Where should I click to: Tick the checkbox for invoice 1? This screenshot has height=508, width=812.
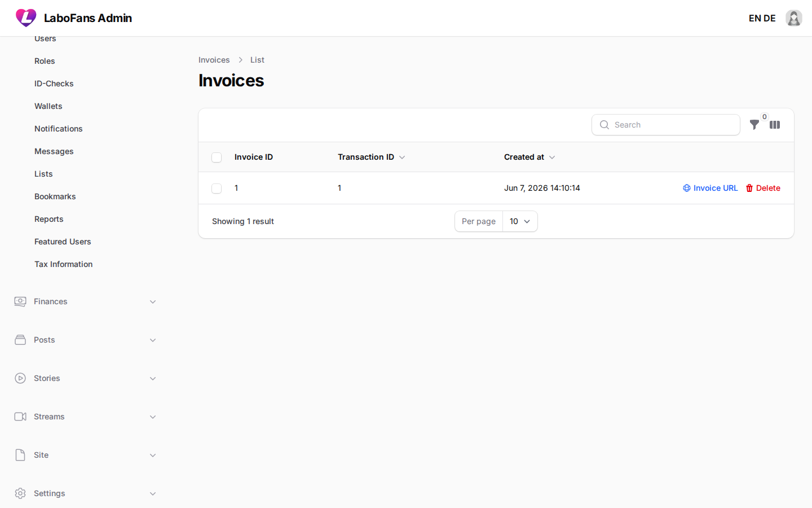pos(217,189)
